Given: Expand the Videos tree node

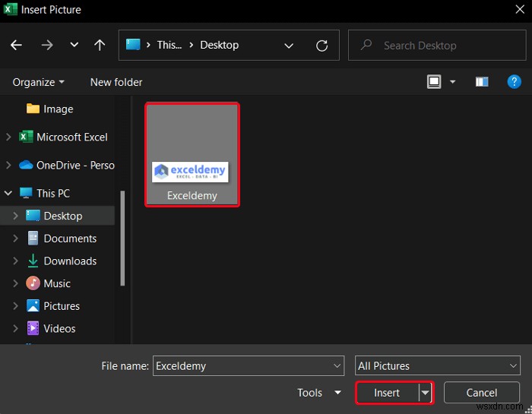Looking at the screenshot, I should (x=15, y=329).
